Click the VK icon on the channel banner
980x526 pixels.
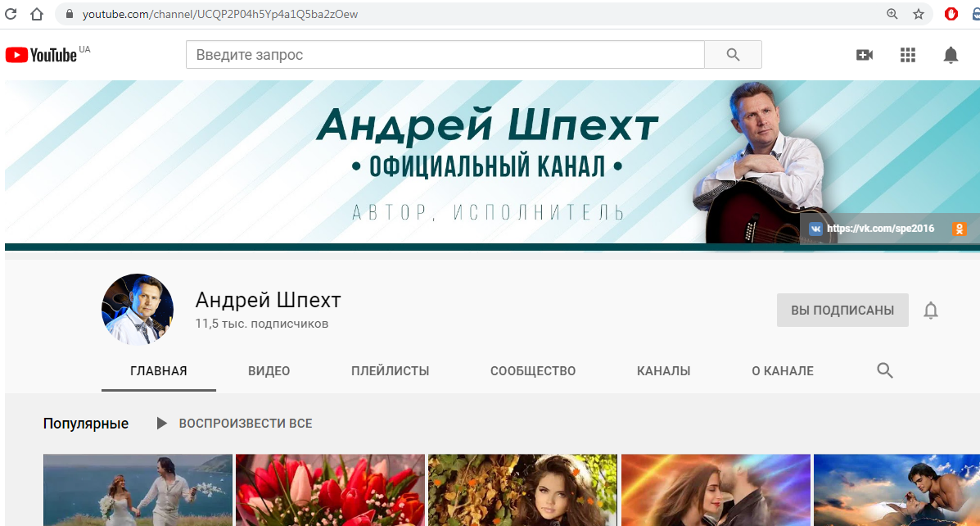[x=815, y=229]
